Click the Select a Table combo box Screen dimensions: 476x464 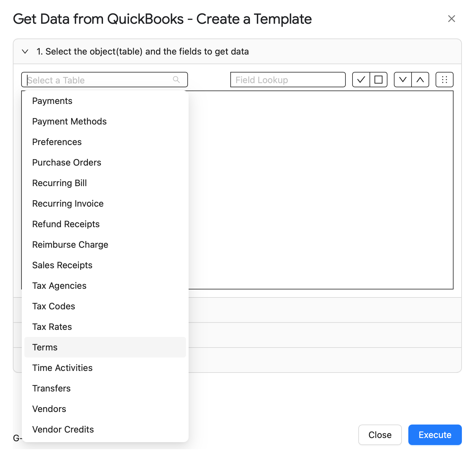click(x=105, y=80)
